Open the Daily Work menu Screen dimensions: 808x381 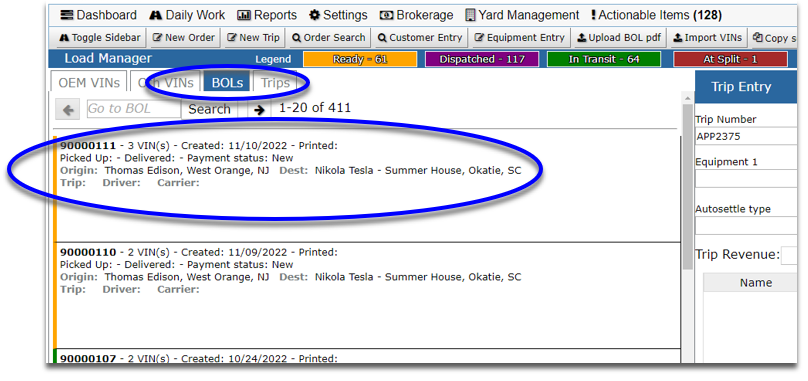click(x=187, y=15)
